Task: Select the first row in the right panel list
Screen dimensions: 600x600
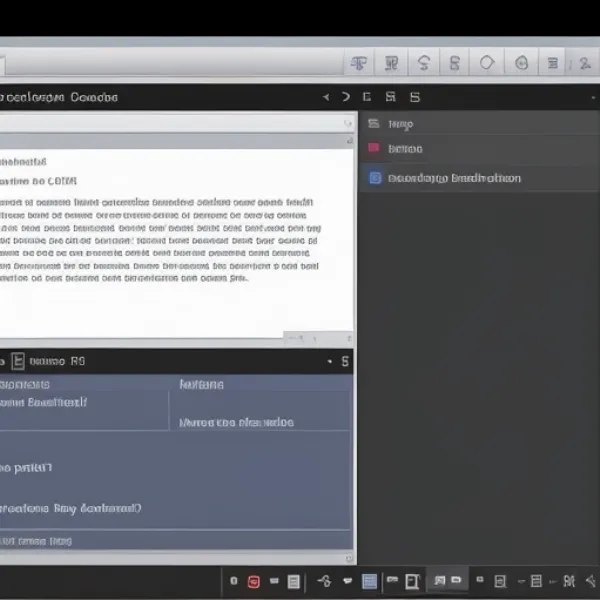Action: 479,124
